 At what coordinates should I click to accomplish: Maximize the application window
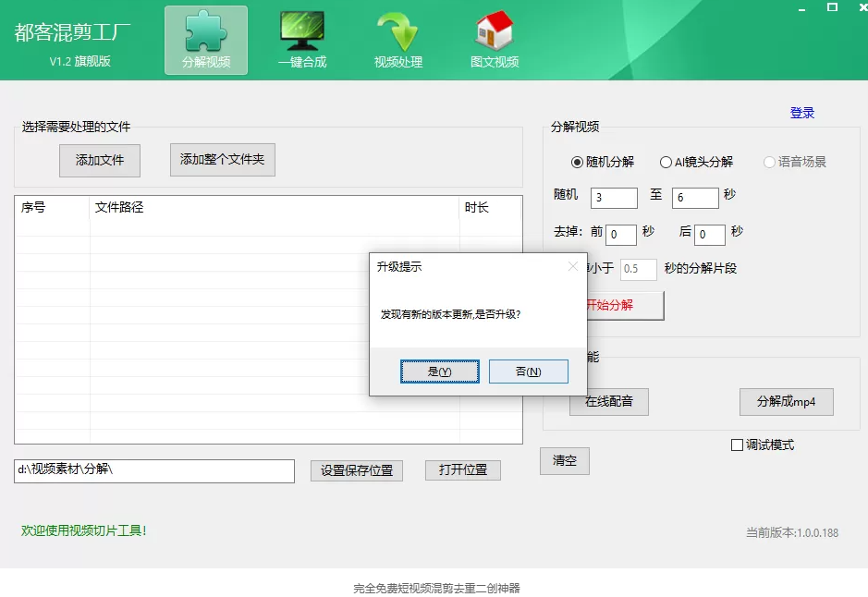[x=832, y=7]
